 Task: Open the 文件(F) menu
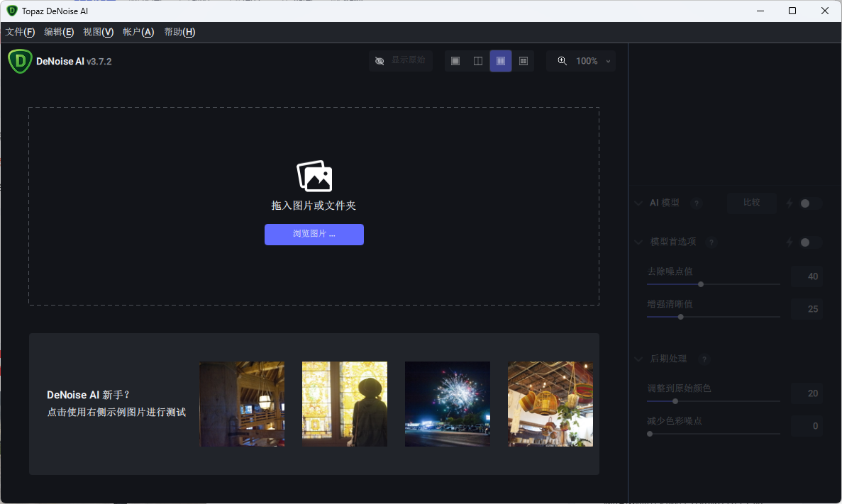[21, 32]
